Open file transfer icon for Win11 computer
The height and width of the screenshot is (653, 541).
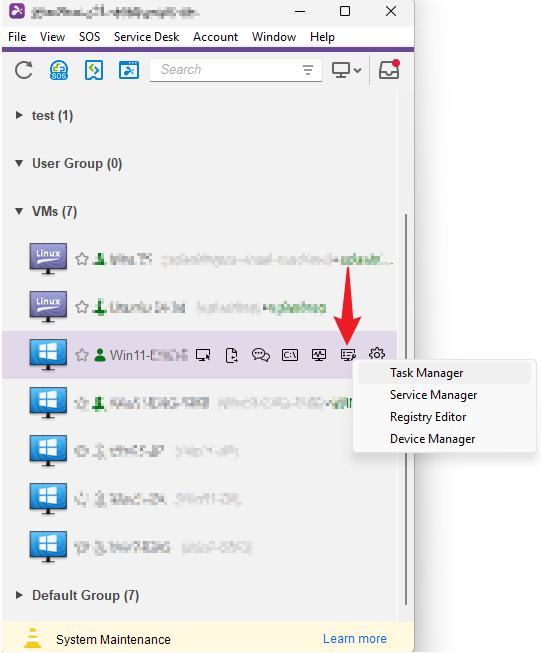point(232,355)
